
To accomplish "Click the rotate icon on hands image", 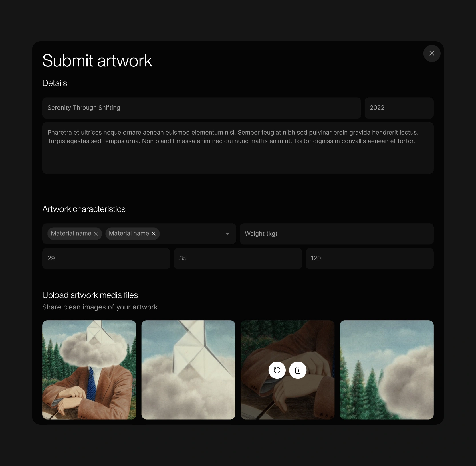I will pos(277,370).
